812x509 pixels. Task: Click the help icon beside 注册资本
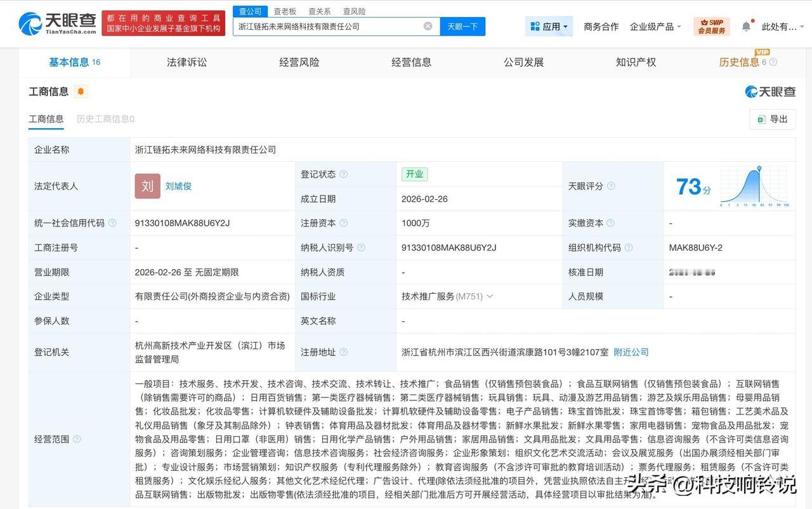pos(343,223)
